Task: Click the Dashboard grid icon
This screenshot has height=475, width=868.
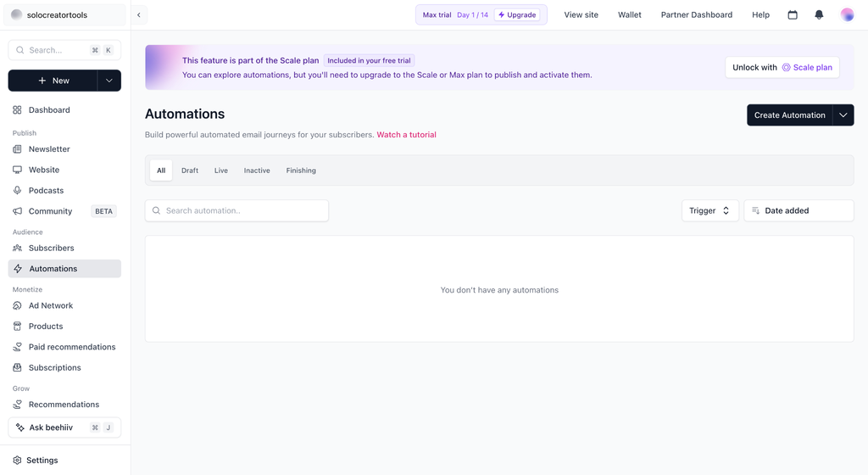Action: (x=17, y=110)
